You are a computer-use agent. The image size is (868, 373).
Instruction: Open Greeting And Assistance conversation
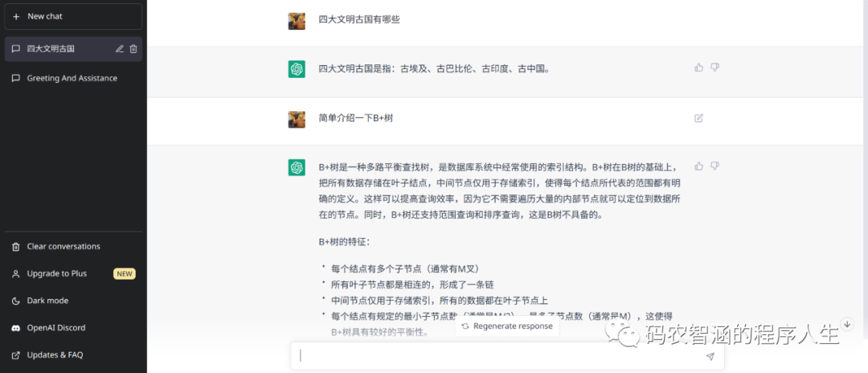73,79
